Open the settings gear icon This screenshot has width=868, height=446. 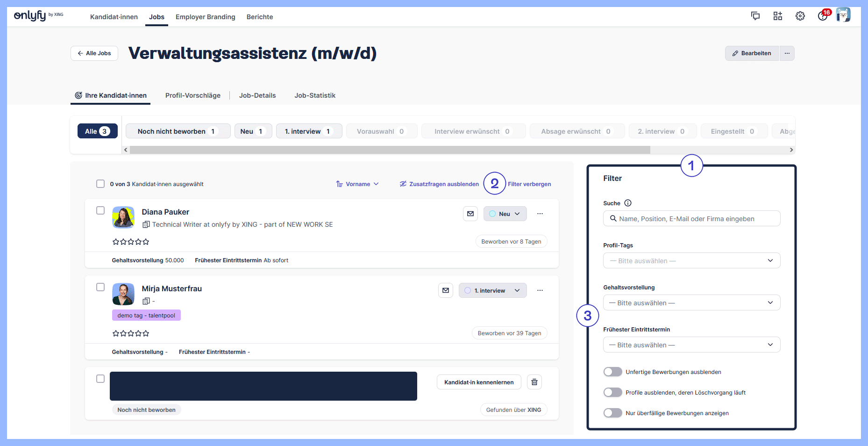pyautogui.click(x=800, y=16)
